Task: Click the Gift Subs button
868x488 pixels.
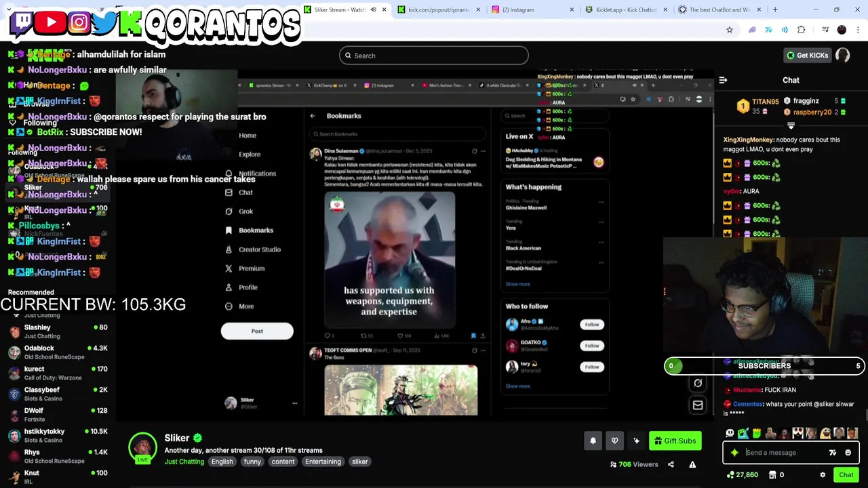Action: (675, 441)
